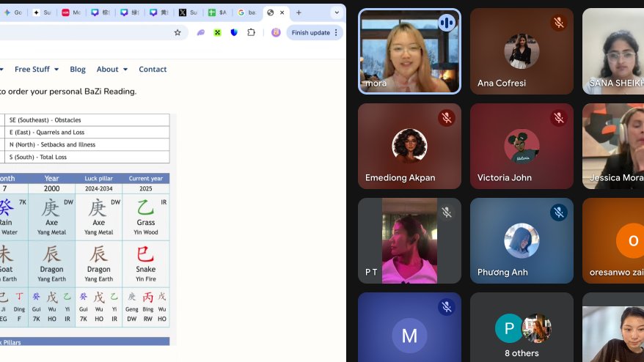The image size is (644, 362).
Task: Click the '2025' current year cell
Action: [x=146, y=188]
